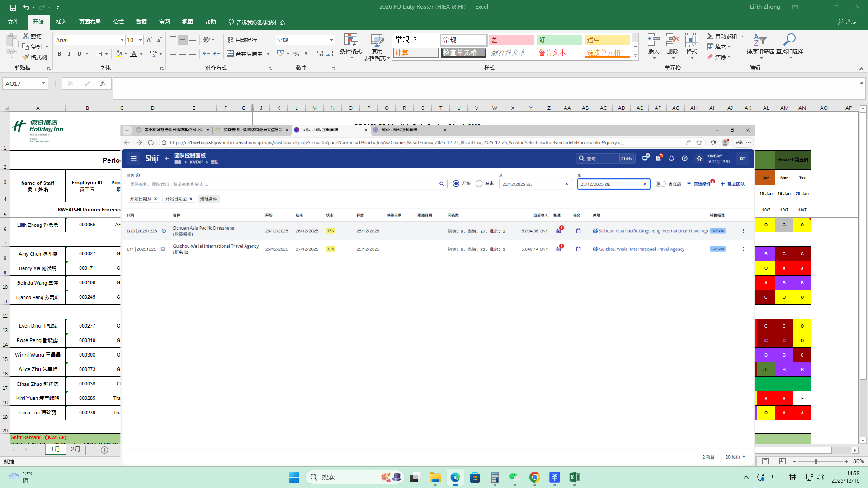This screenshot has width=868, height=488.
Task: Click the Excel zoom slider handle
Action: (x=816, y=461)
